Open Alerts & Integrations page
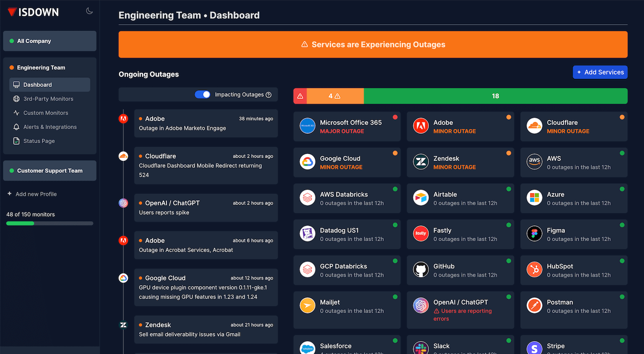Screen dimensions: 644x354 click(x=50, y=127)
